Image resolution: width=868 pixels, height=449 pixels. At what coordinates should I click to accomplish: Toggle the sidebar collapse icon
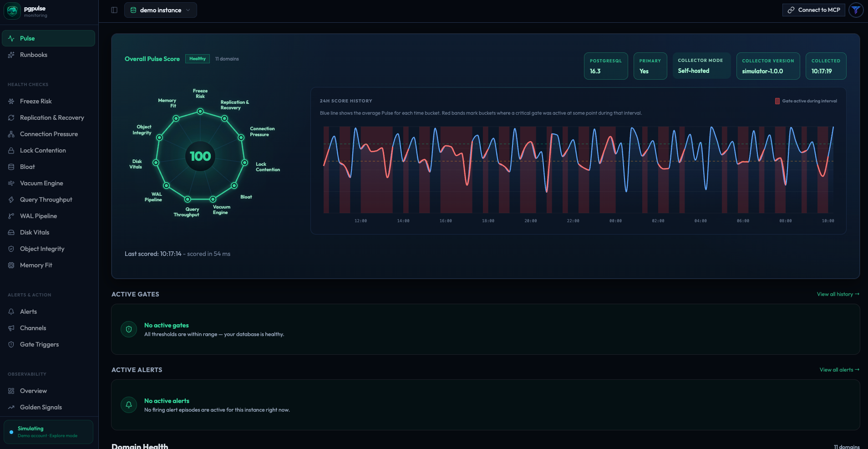[x=114, y=10]
